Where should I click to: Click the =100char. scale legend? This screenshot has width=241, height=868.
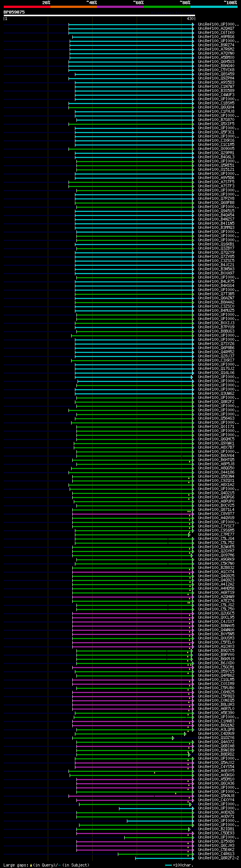179,865
